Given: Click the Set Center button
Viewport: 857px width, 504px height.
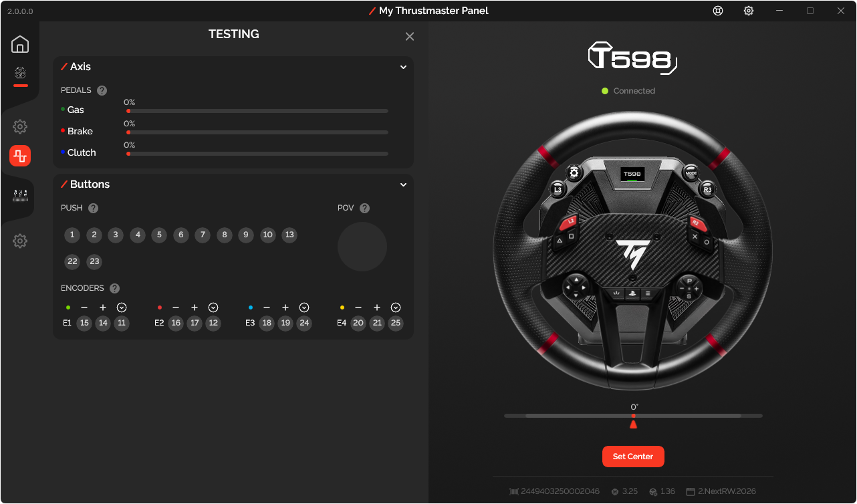Looking at the screenshot, I should point(633,457).
